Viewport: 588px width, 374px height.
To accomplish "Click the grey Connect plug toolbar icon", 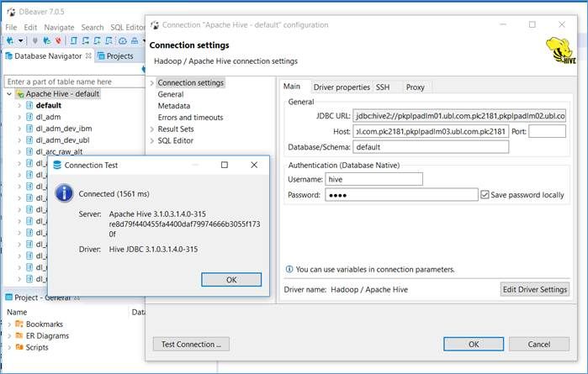I will pos(34,40).
